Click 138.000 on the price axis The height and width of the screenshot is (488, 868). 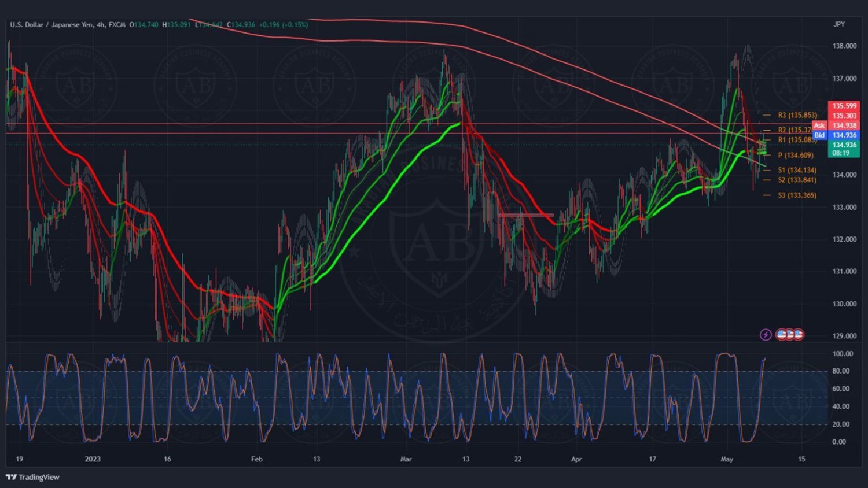(x=844, y=46)
